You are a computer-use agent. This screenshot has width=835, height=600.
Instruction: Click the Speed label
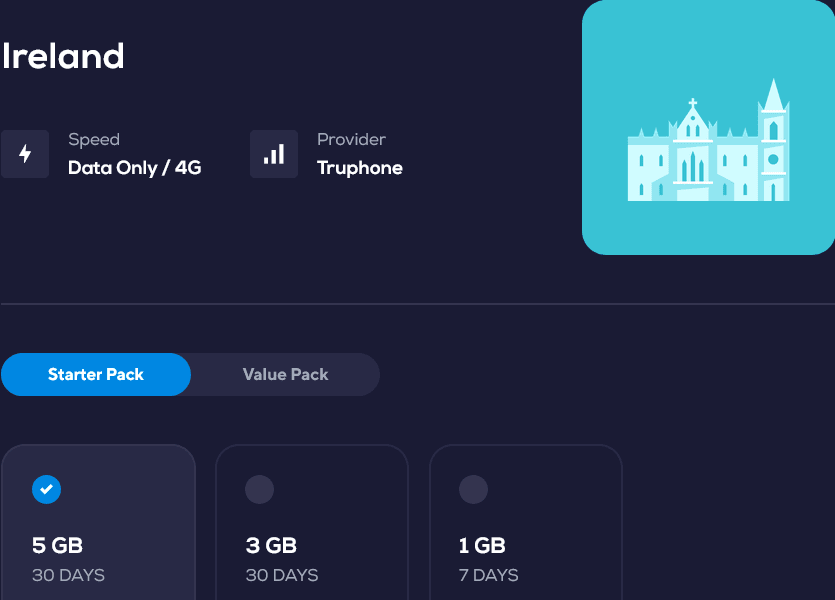(94, 140)
